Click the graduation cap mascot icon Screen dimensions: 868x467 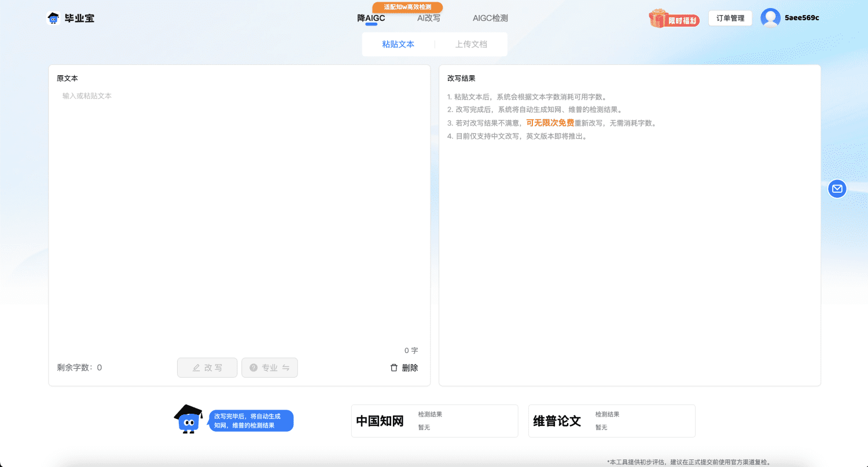tap(189, 419)
